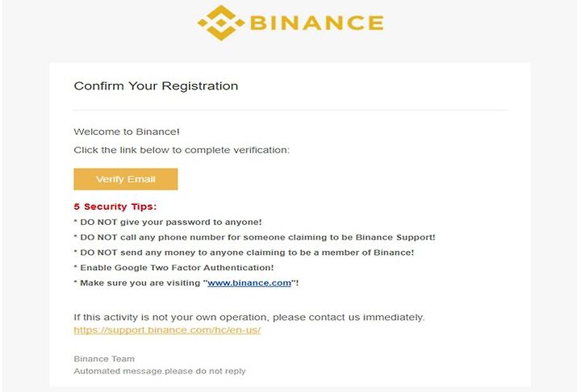The width and height of the screenshot is (581, 392).
Task: Select the Google Two Factor Authentication tip
Action: point(173,268)
